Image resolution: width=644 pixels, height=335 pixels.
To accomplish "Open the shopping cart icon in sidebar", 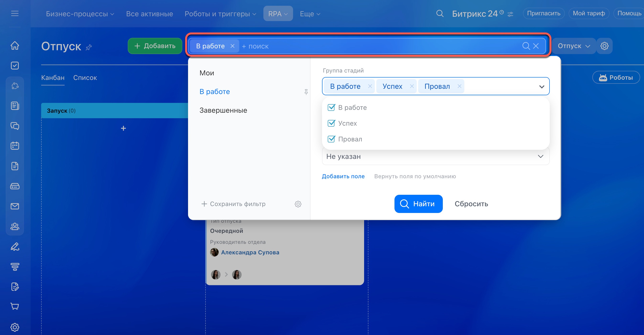I will click(15, 306).
